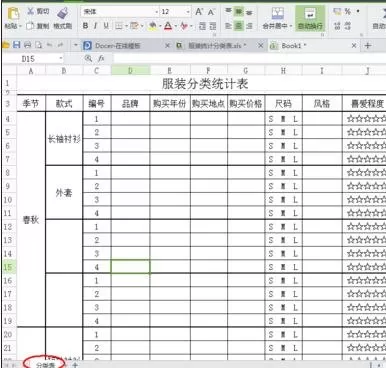The image size is (386, 368).
Task: Toggle Italic formatting
Action: coord(95,26)
